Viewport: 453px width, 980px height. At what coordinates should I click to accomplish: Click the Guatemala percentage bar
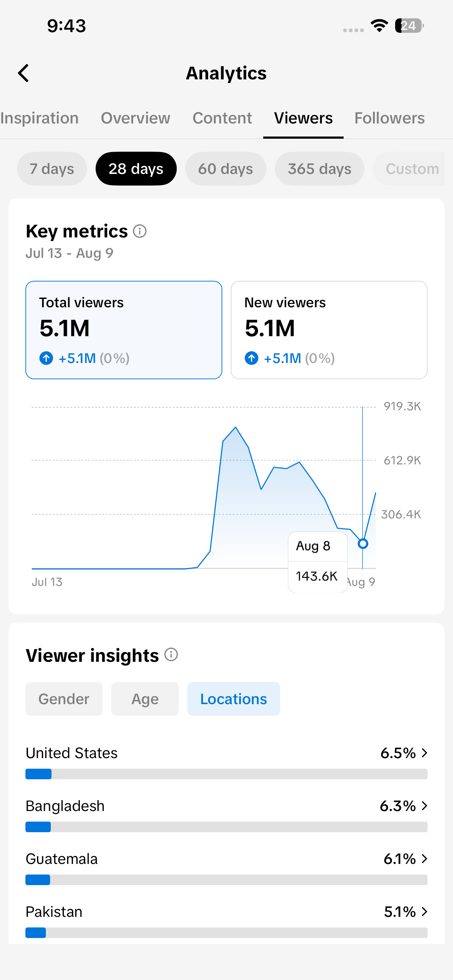point(226,879)
